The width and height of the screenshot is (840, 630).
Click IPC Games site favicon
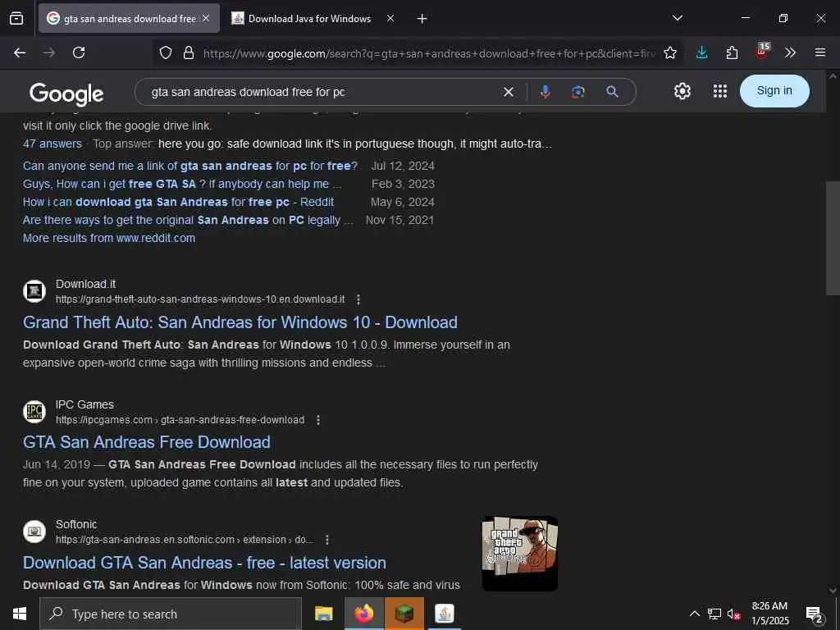(x=34, y=412)
